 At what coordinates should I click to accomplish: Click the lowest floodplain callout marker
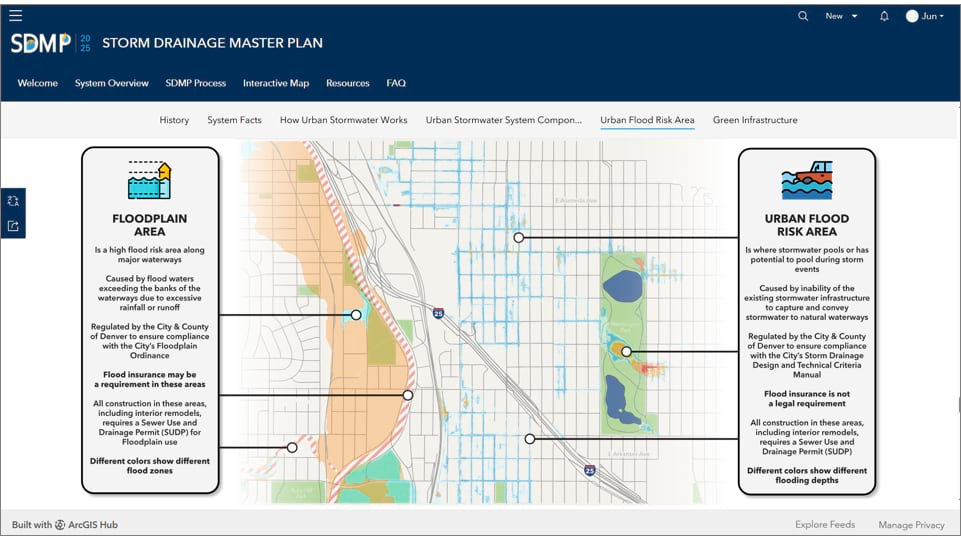coord(292,448)
